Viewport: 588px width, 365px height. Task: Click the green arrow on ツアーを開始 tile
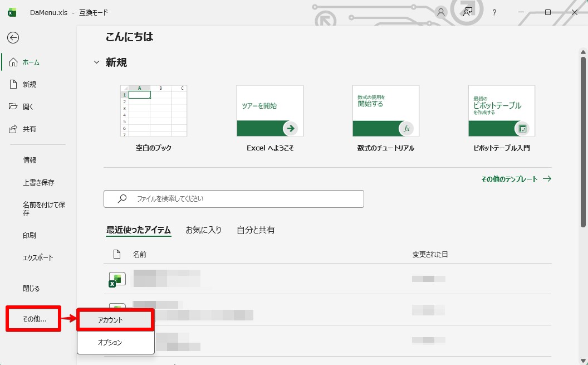pos(291,129)
